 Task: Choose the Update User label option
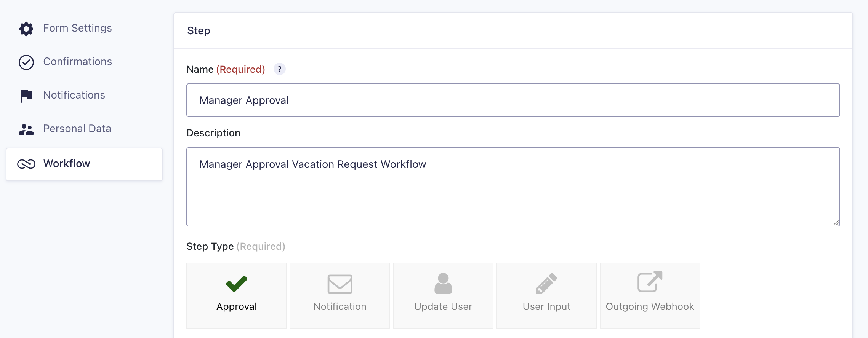pos(443,307)
